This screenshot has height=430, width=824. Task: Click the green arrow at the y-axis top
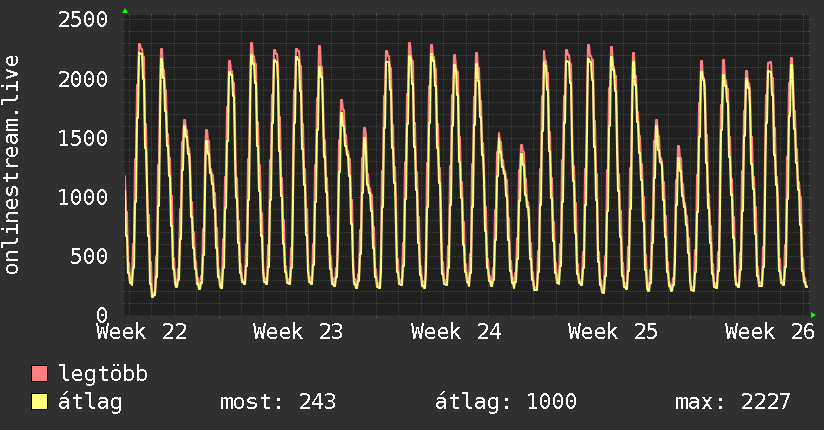click(125, 11)
